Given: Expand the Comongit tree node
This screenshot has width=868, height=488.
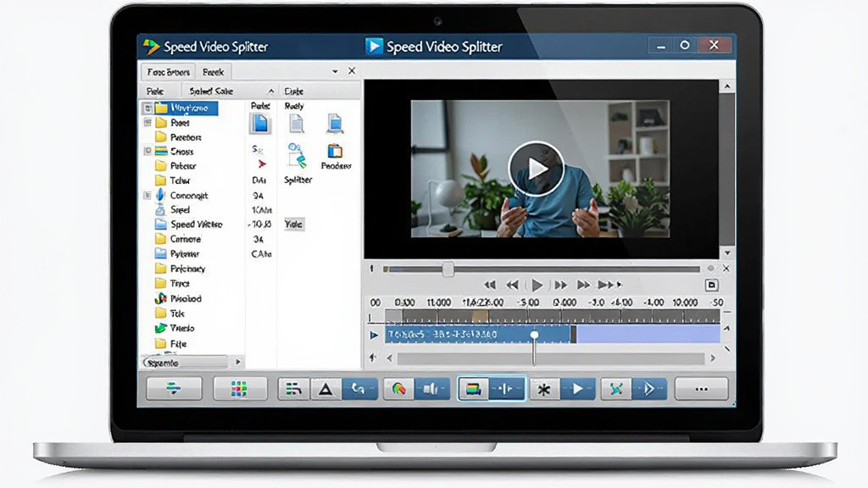Looking at the screenshot, I should (147, 196).
